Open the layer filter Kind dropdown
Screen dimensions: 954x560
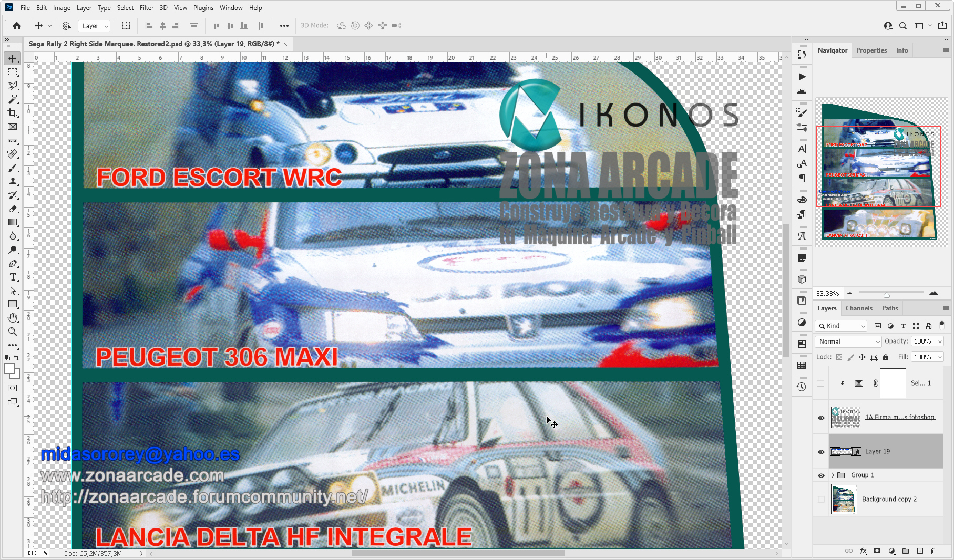pyautogui.click(x=840, y=326)
